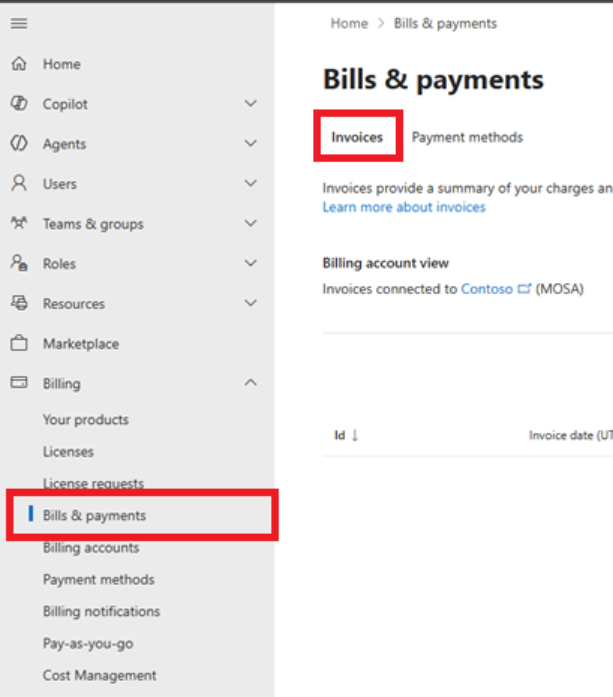Switch to the Payment methods tab
Screen dimensions: 613x697
point(467,137)
